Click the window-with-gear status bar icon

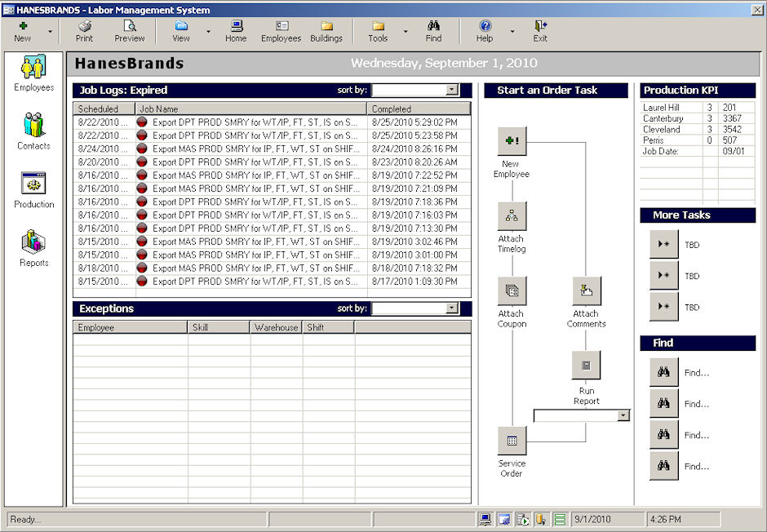[503, 519]
